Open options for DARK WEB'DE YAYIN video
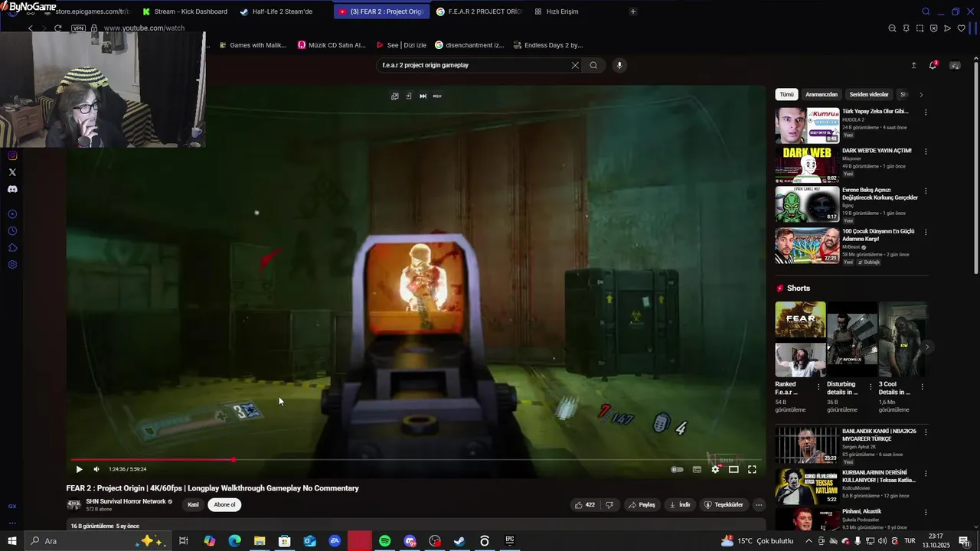This screenshot has height=551, width=980. tap(926, 152)
